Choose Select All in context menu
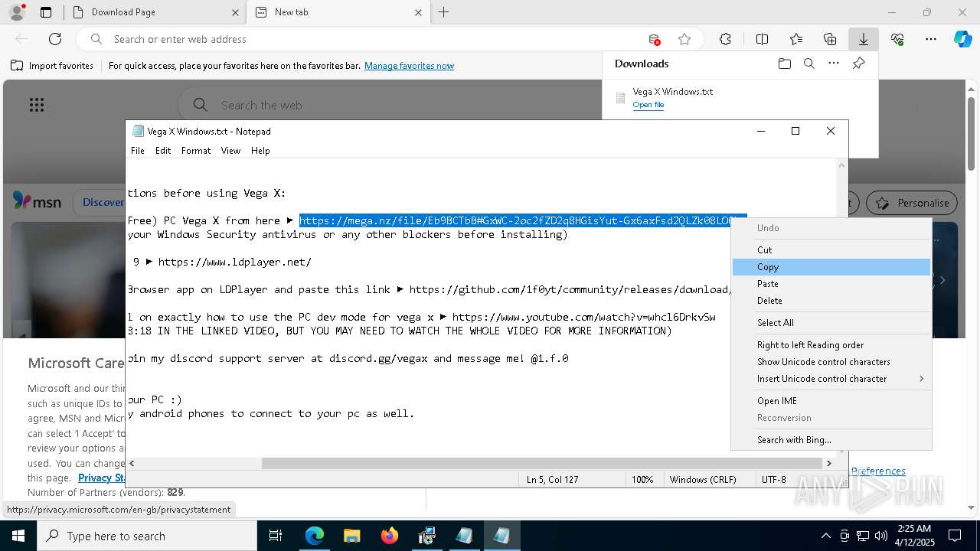The image size is (980, 551). (831, 323)
